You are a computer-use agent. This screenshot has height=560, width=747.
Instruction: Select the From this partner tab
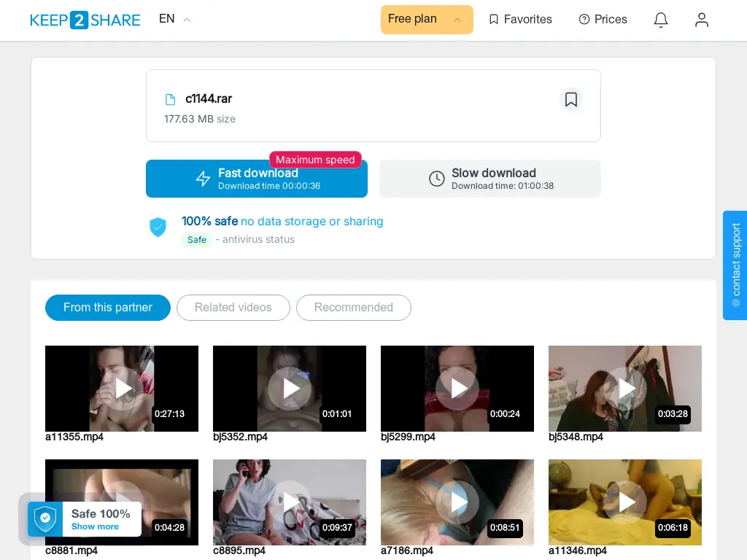[x=108, y=308]
